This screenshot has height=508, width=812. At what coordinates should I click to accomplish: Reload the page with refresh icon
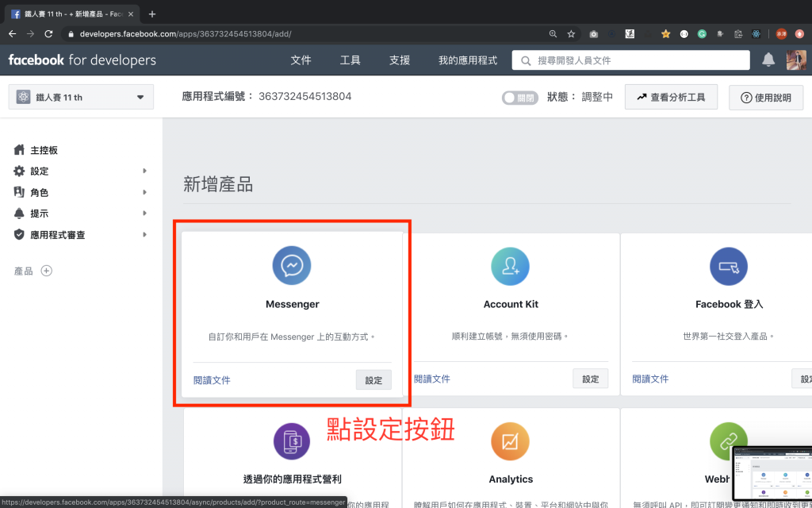48,34
